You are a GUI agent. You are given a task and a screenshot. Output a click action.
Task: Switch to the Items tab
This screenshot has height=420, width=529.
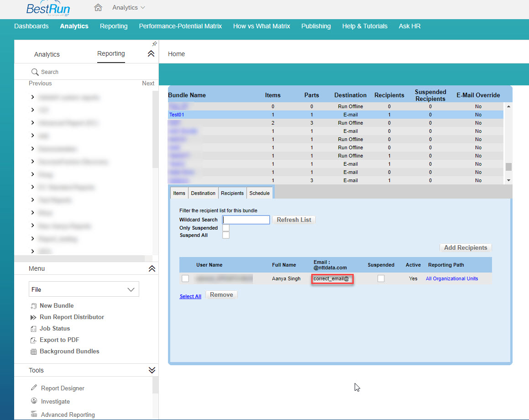point(179,193)
